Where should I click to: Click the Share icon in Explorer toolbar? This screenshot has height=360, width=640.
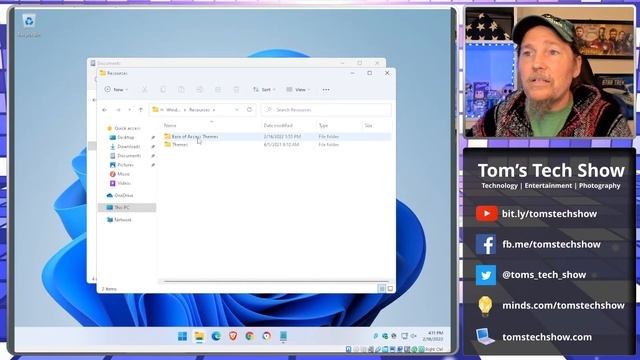[218, 89]
